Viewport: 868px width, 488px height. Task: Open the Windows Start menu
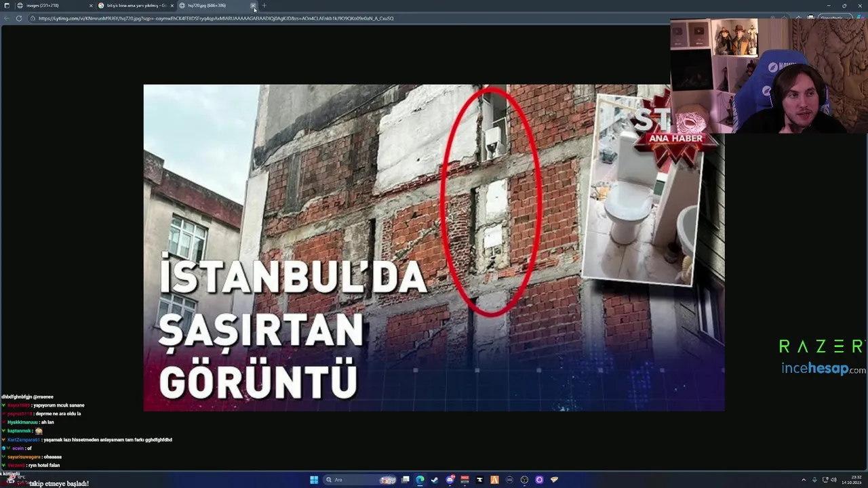(x=314, y=480)
